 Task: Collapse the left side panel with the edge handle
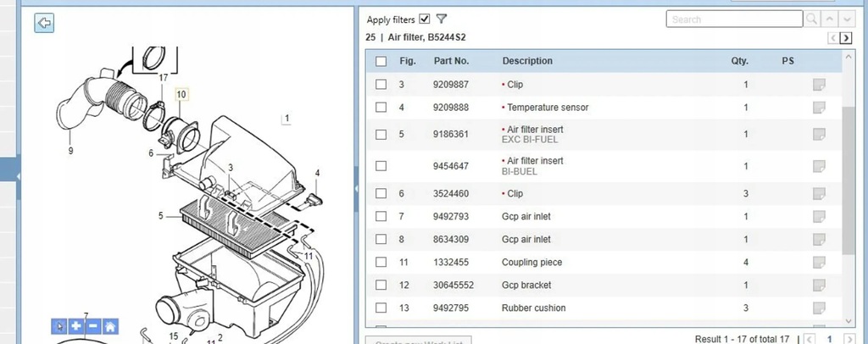click(x=18, y=176)
